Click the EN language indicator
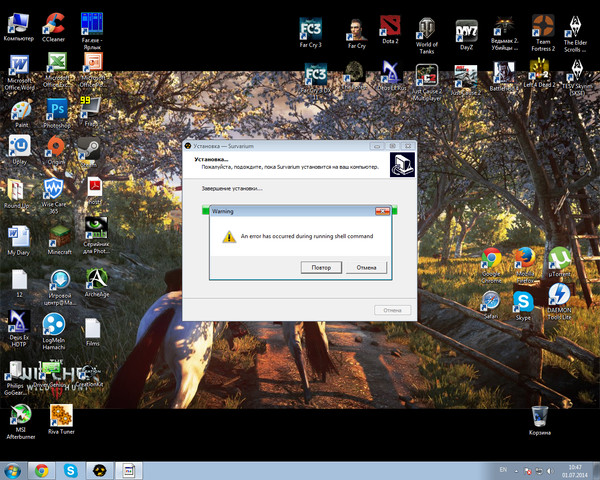600x480 pixels. (x=503, y=470)
